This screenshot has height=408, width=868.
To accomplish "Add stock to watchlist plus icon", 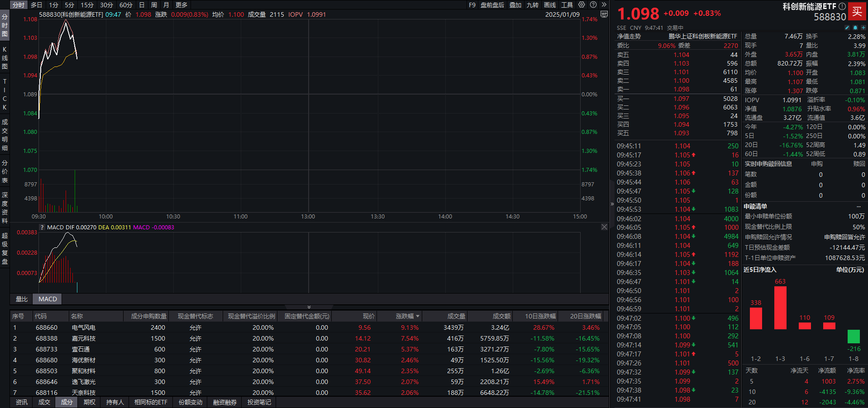I will click(x=863, y=28).
